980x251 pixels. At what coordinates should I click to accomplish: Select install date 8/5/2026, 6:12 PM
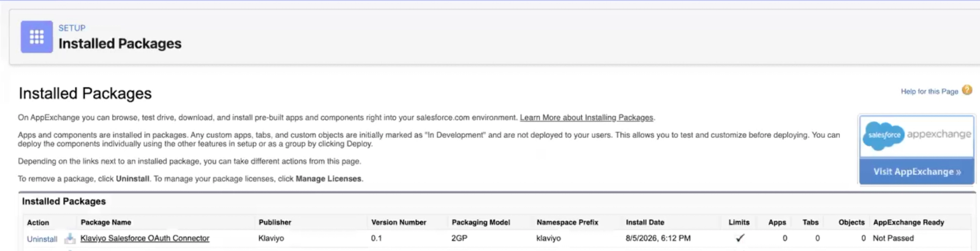tap(658, 238)
